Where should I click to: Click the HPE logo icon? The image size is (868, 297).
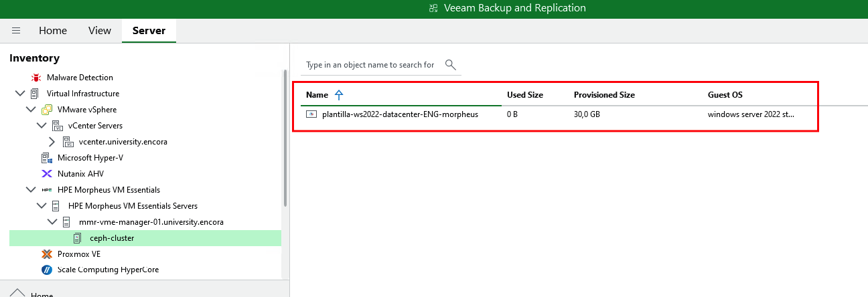(x=47, y=190)
